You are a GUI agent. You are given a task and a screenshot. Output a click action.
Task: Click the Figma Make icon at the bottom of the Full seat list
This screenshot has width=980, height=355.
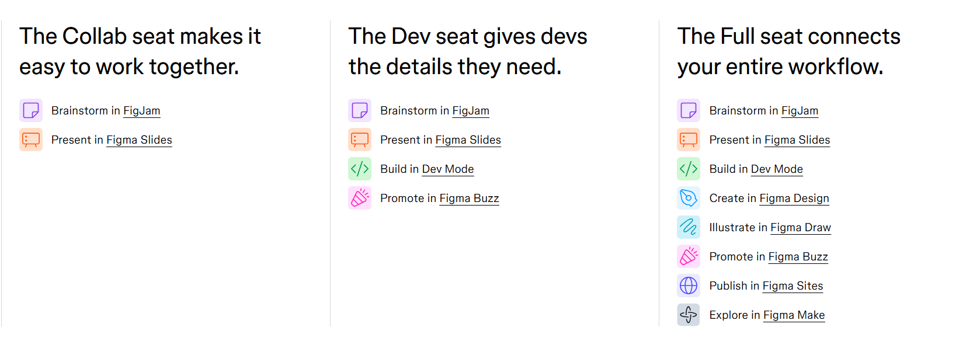tap(689, 315)
